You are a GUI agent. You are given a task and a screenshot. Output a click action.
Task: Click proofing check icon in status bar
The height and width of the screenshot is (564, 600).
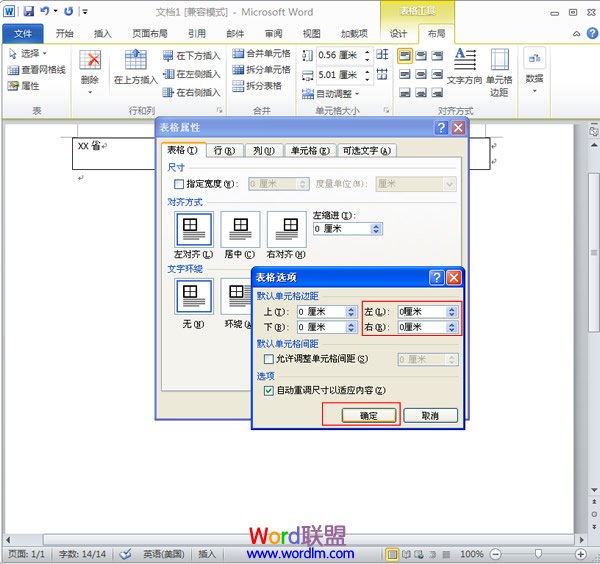pyautogui.click(x=125, y=554)
